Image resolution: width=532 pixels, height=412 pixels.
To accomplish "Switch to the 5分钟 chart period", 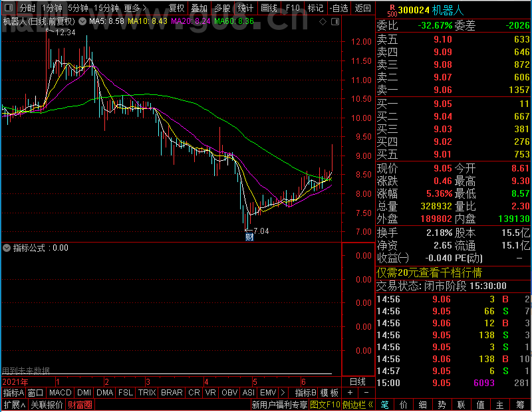I will [x=78, y=8].
